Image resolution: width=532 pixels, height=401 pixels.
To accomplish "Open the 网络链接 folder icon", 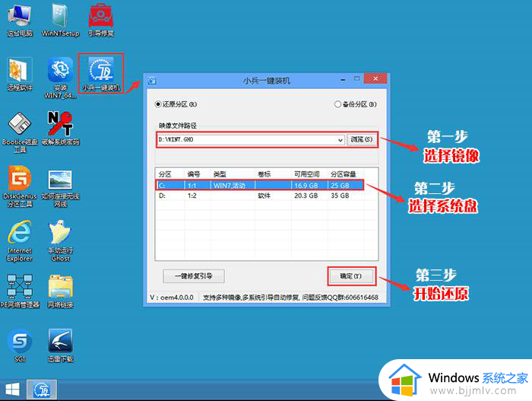I will coord(60,291).
